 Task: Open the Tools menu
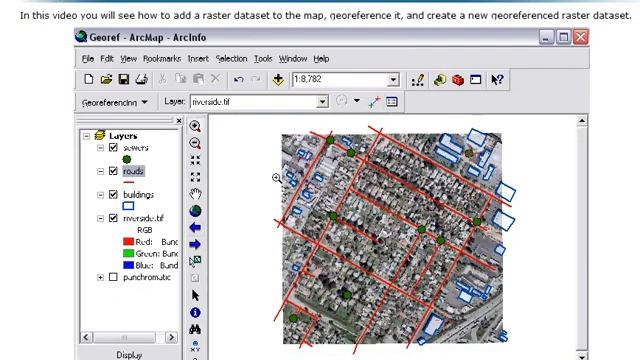[x=263, y=59]
